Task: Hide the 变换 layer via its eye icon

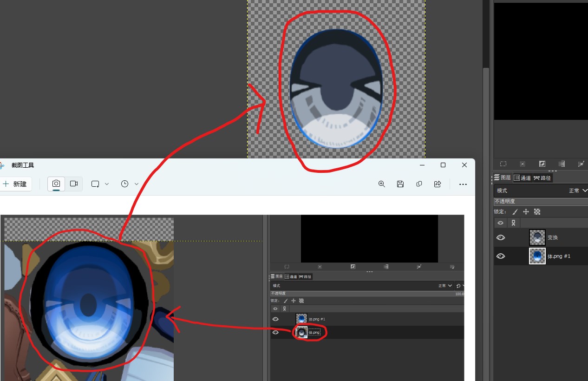Action: click(x=500, y=237)
